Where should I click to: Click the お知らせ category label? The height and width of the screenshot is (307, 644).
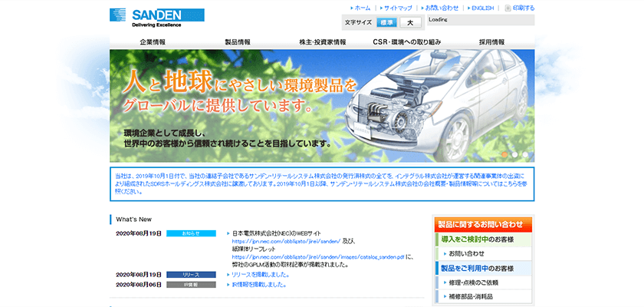[191, 233]
